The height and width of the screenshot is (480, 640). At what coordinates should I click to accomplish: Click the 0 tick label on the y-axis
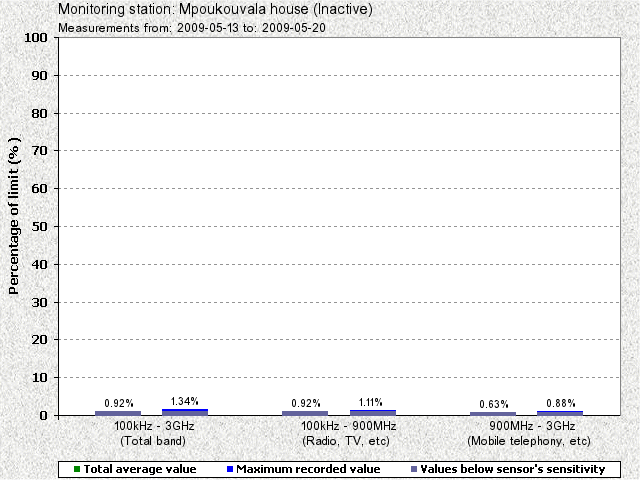(x=44, y=416)
